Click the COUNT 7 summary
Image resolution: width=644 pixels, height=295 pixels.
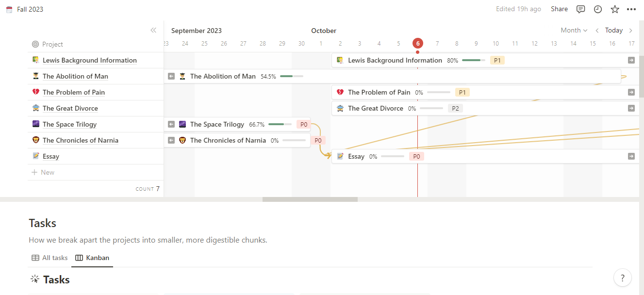point(148,189)
